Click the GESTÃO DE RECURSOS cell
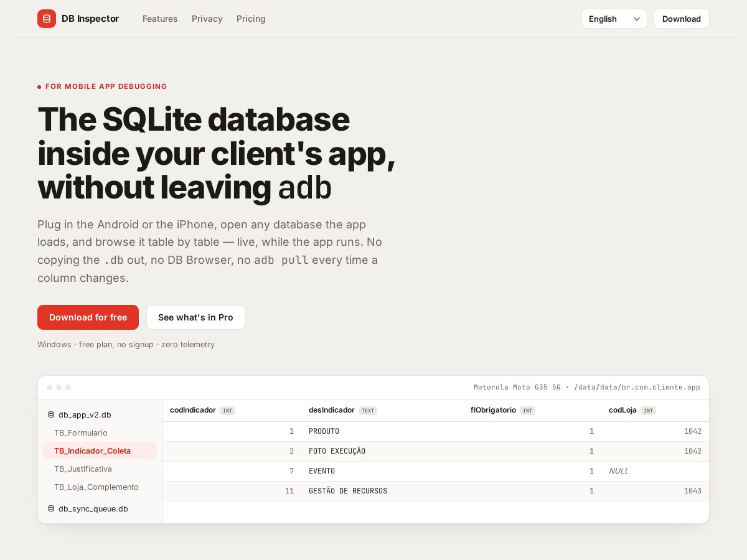Screen dimensions: 747x560 coord(382,491)
